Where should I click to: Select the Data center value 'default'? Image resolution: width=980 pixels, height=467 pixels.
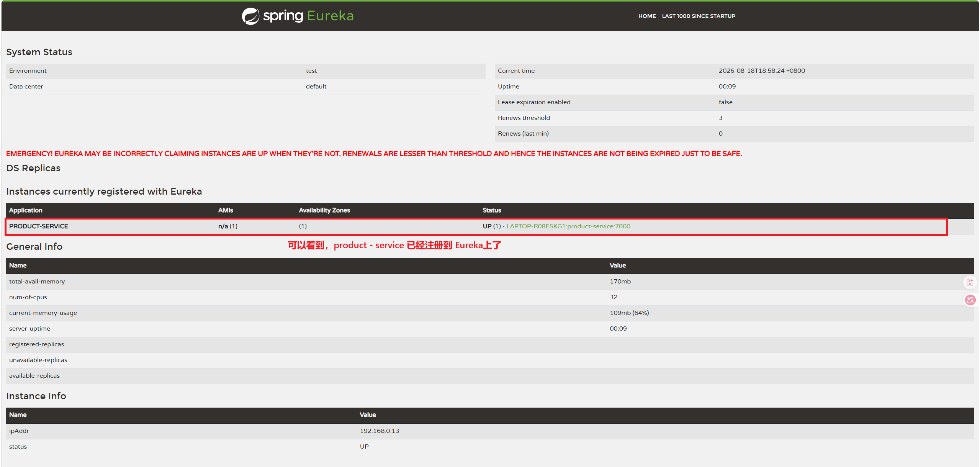click(316, 87)
